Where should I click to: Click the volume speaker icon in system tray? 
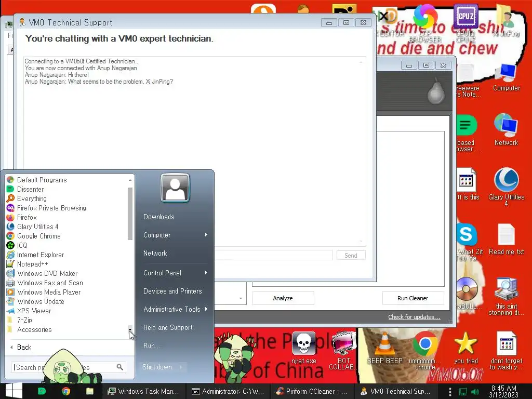(x=475, y=392)
